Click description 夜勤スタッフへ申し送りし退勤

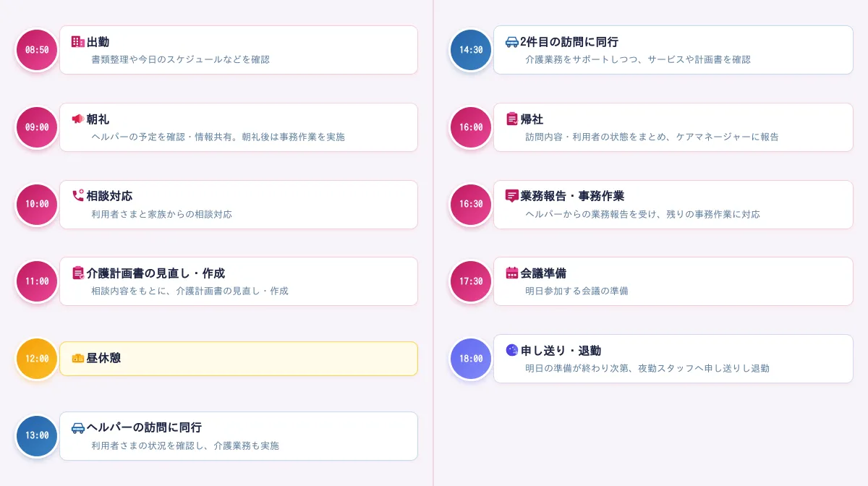[704, 368]
